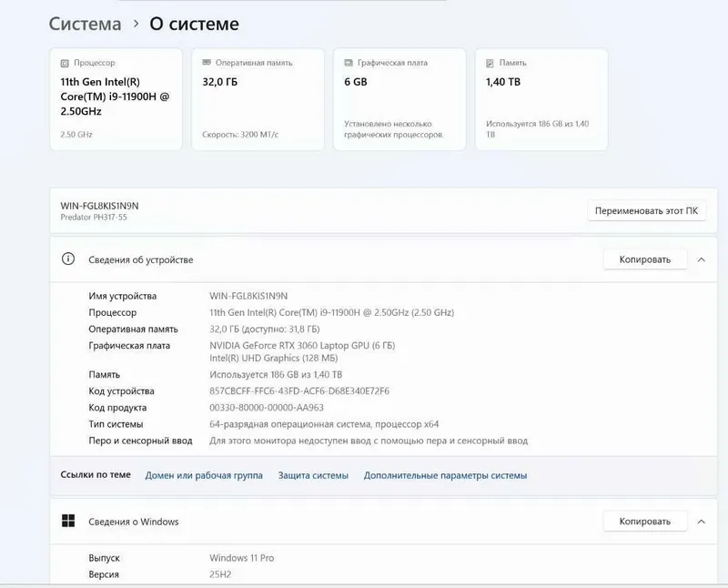728x588 pixels.
Task: Open the Графическая плата 6 GB card
Action: [x=399, y=99]
